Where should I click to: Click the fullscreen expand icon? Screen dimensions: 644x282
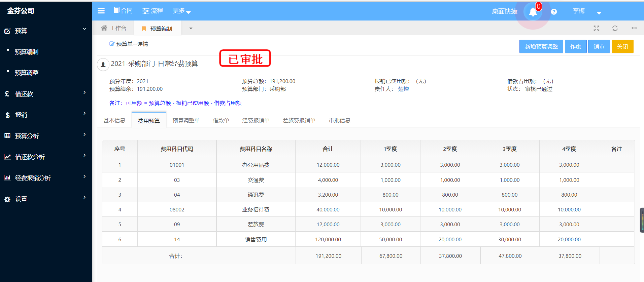[x=597, y=28]
